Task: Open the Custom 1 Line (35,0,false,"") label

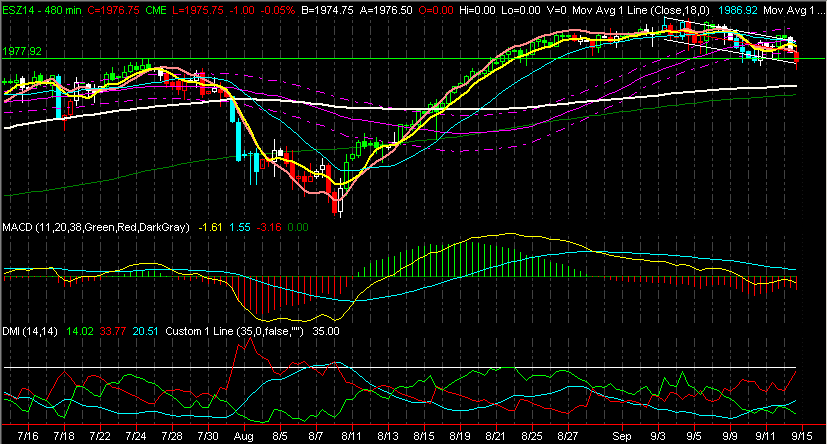Action: [x=235, y=331]
